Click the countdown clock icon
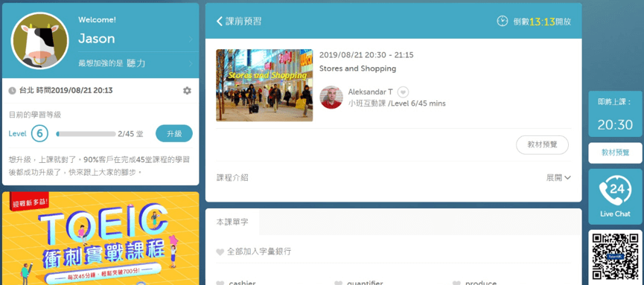This screenshot has height=285, width=644. click(503, 21)
